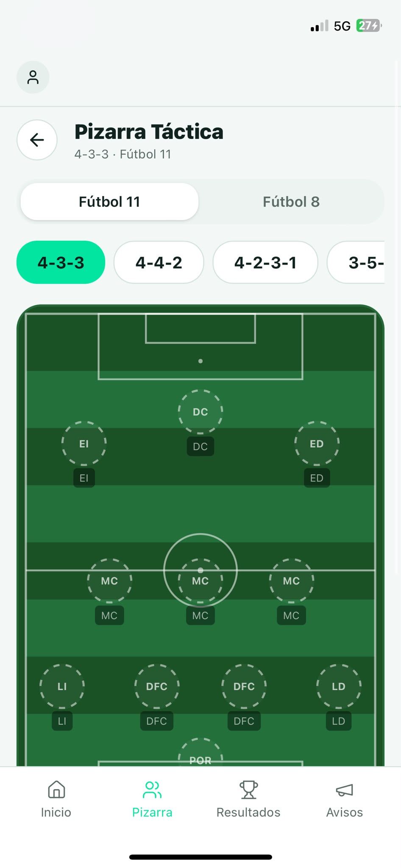Tap the EI left winger slot
Viewport: 401px width, 868px height.
(84, 444)
